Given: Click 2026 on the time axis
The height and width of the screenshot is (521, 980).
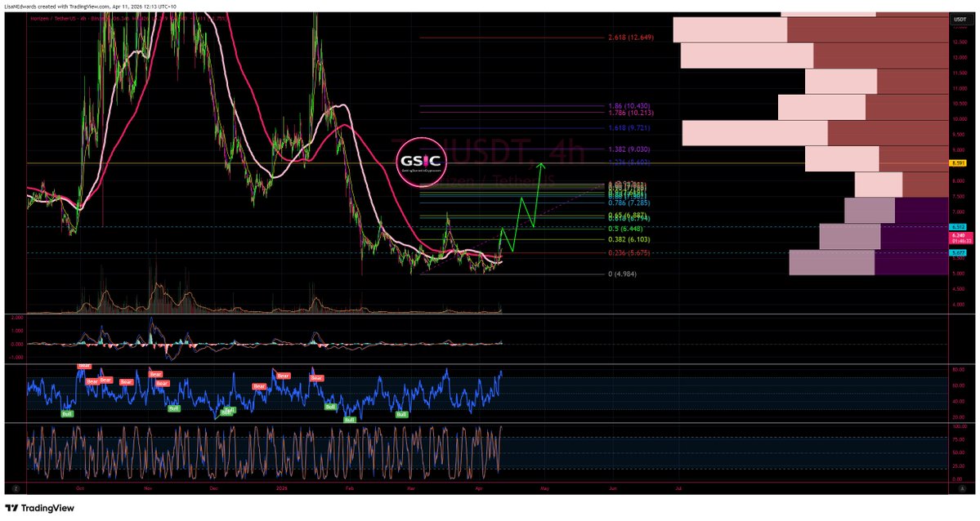Looking at the screenshot, I should click(x=282, y=488).
